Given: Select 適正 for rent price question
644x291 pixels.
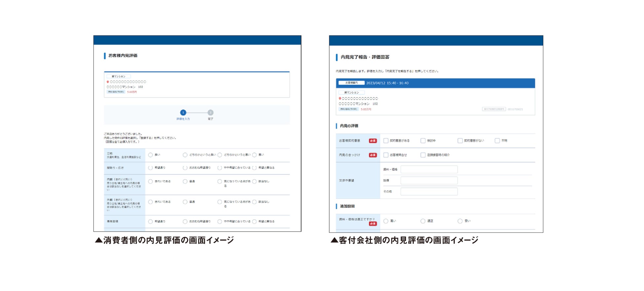Looking at the screenshot, I should point(423,221).
